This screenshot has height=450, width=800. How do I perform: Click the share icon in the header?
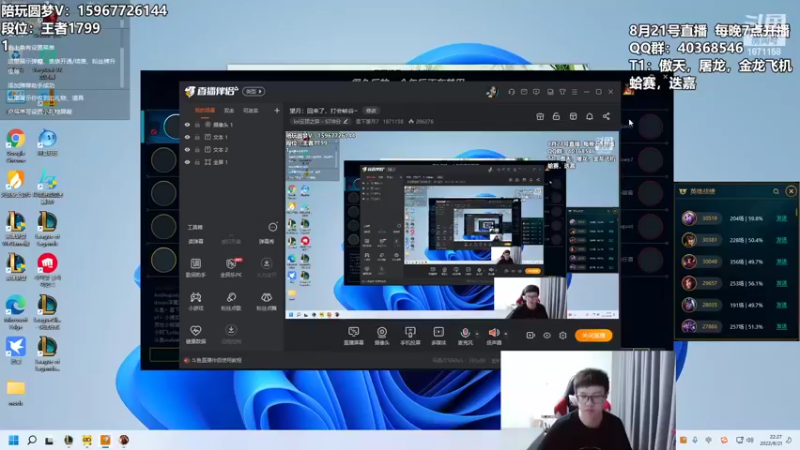[x=606, y=116]
